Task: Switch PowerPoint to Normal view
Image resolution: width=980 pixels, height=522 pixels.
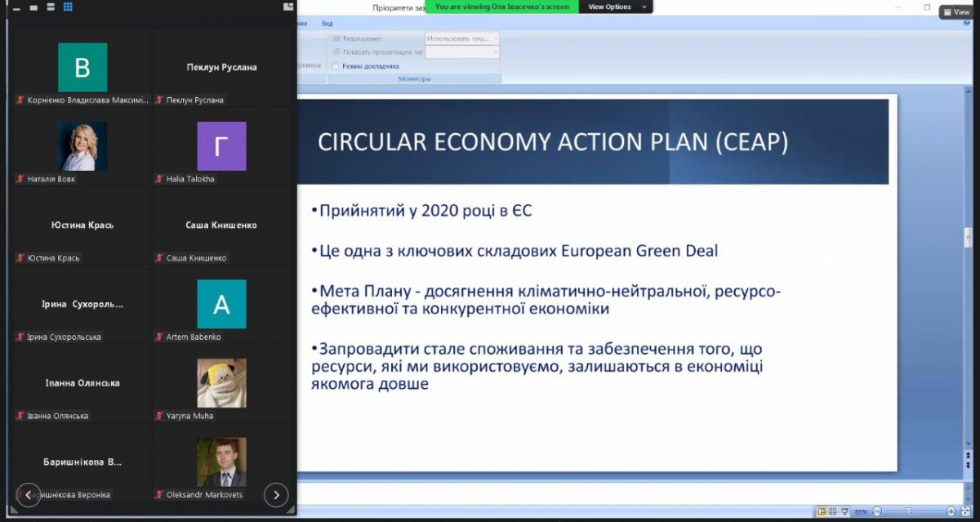Action: (x=822, y=512)
